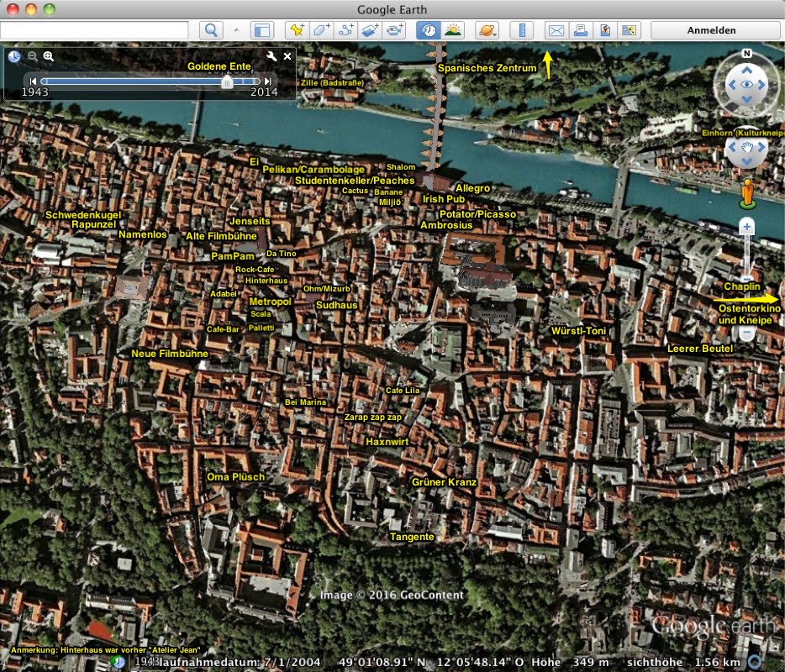Select the Add Image Overlay tool
The width and height of the screenshot is (785, 672).
coord(370,30)
